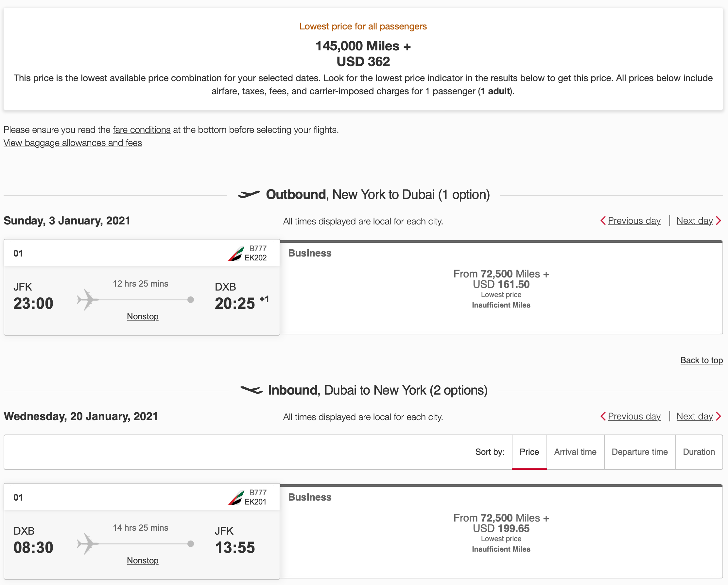Enable sorting by Duration
728x585 pixels.
(x=699, y=452)
